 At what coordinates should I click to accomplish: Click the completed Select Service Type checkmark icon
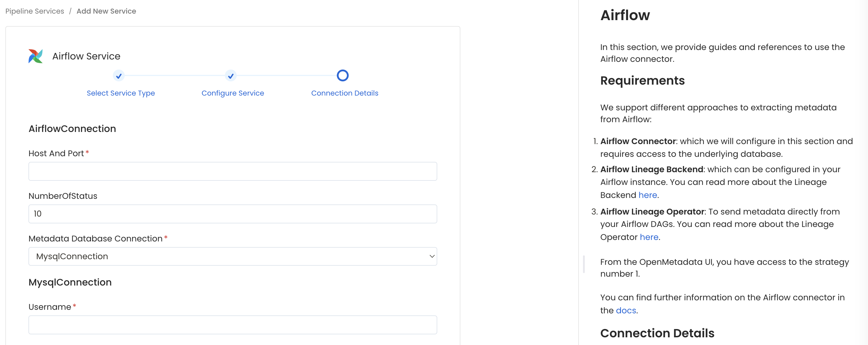point(118,76)
